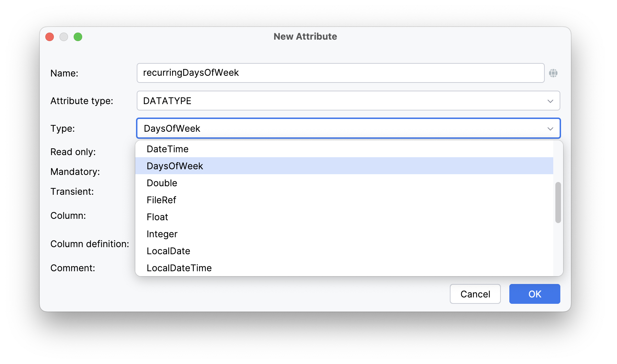Image resolution: width=617 pixels, height=364 pixels.
Task: Click the Type dropdown chevron arrow
Action: (550, 129)
